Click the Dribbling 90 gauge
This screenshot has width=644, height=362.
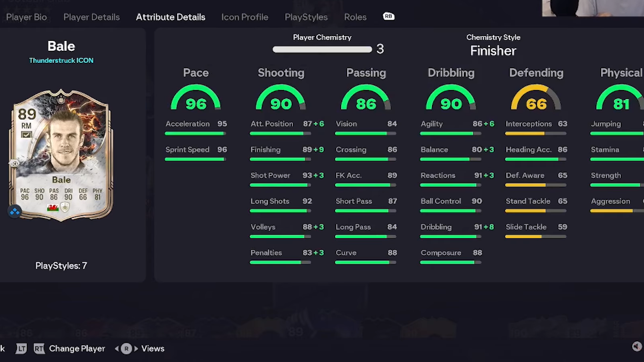[x=451, y=97]
